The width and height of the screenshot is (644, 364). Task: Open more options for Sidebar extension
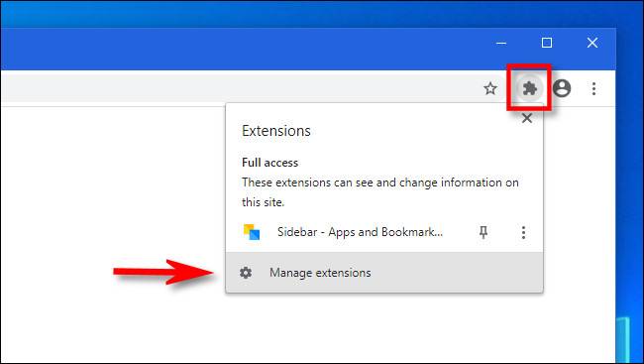pos(523,232)
